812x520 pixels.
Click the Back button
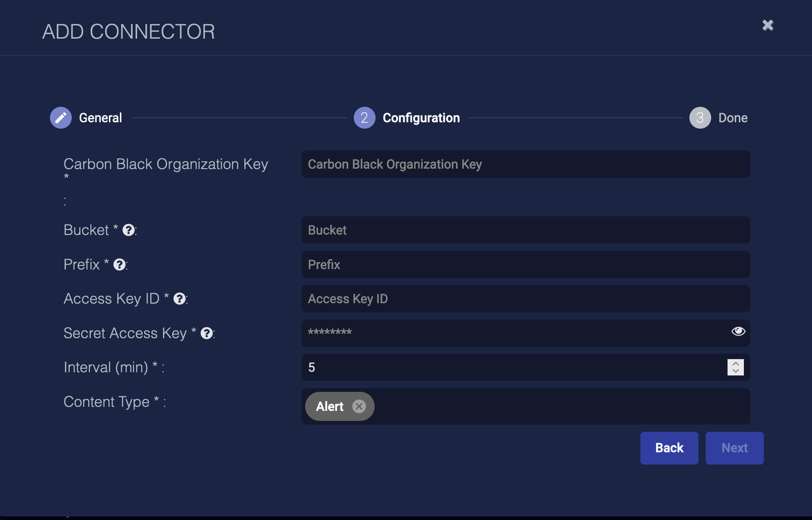click(669, 448)
